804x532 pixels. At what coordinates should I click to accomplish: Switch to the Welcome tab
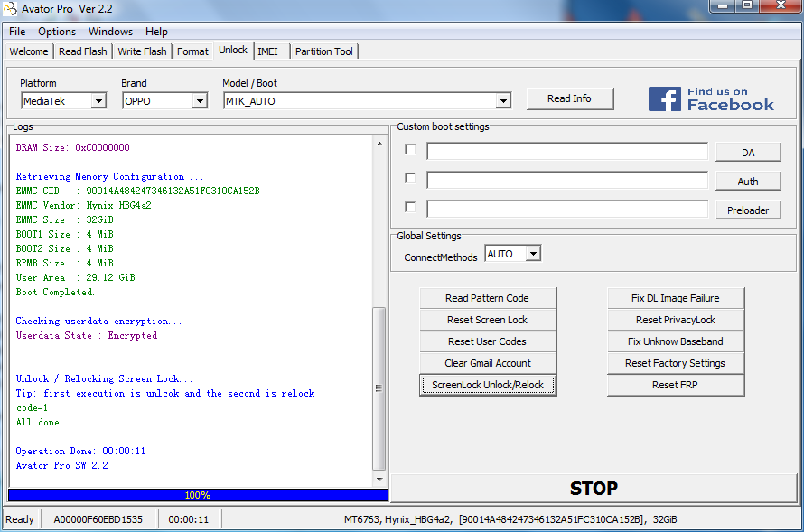[x=29, y=51]
